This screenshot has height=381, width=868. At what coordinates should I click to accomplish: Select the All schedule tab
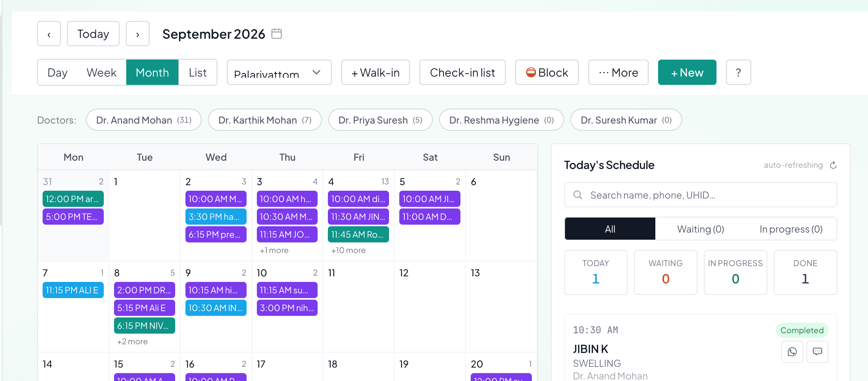(610, 229)
